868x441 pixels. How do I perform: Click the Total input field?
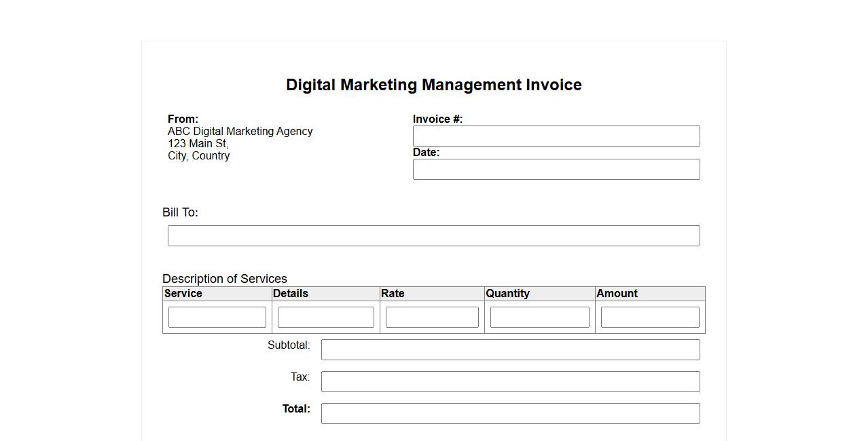tap(510, 414)
